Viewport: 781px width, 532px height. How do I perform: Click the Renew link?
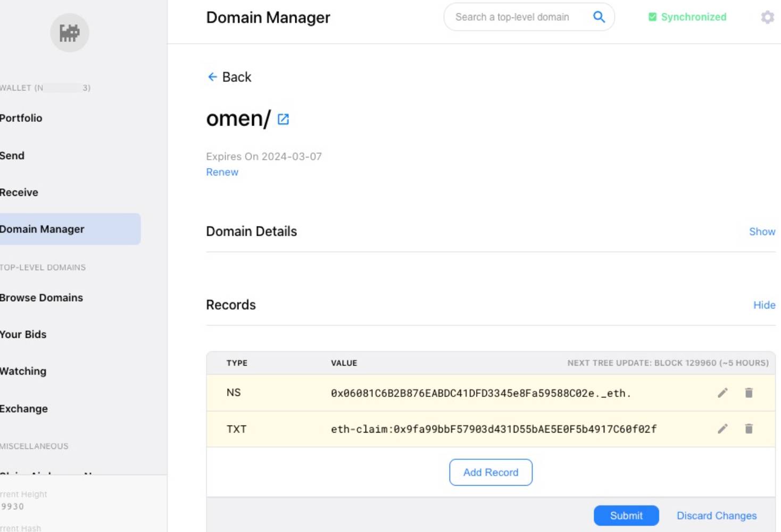[222, 172]
